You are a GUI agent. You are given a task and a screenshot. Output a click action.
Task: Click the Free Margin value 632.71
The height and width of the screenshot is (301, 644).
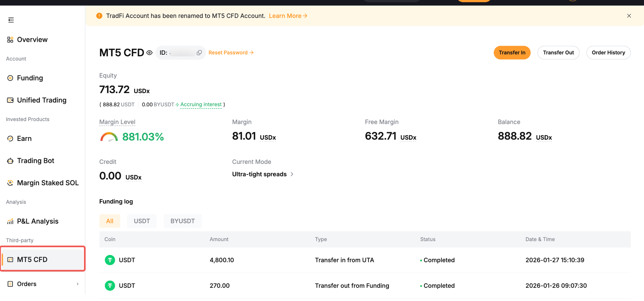tap(380, 136)
